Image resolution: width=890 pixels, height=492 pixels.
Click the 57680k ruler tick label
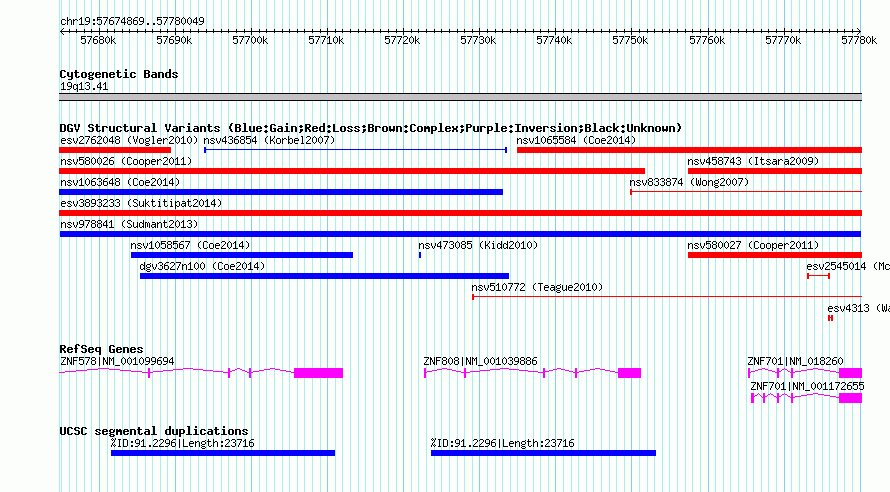point(98,41)
